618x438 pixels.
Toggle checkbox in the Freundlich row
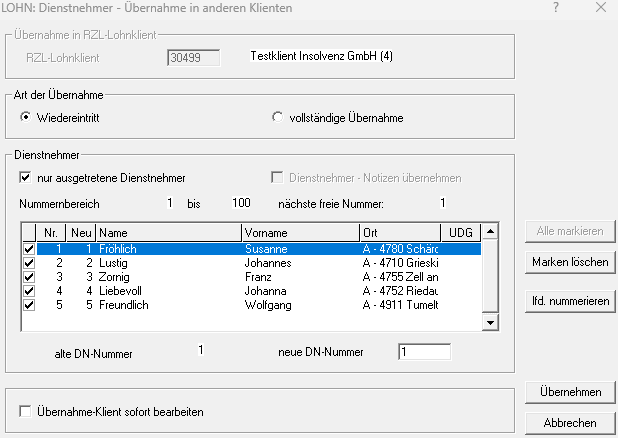coord(28,304)
